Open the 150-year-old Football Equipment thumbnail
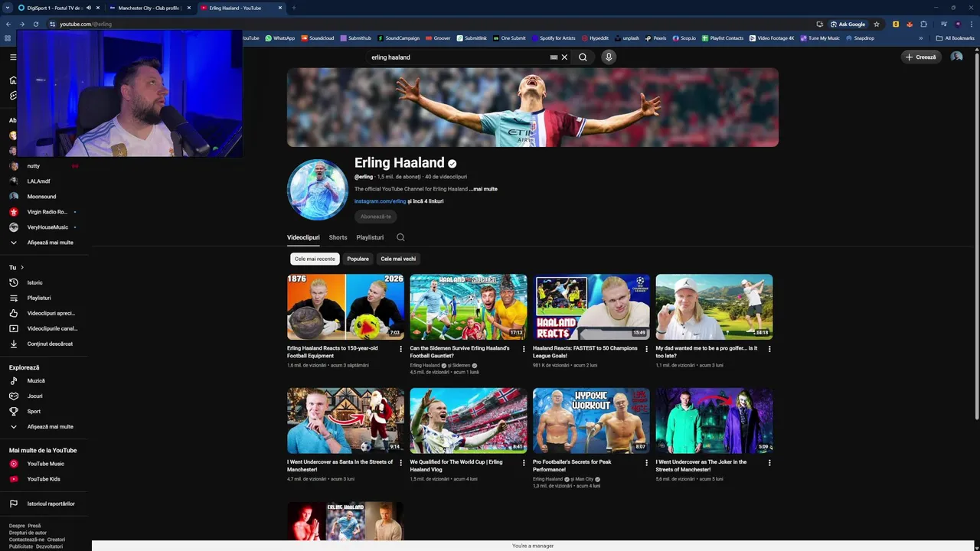The image size is (980, 551). point(345,307)
